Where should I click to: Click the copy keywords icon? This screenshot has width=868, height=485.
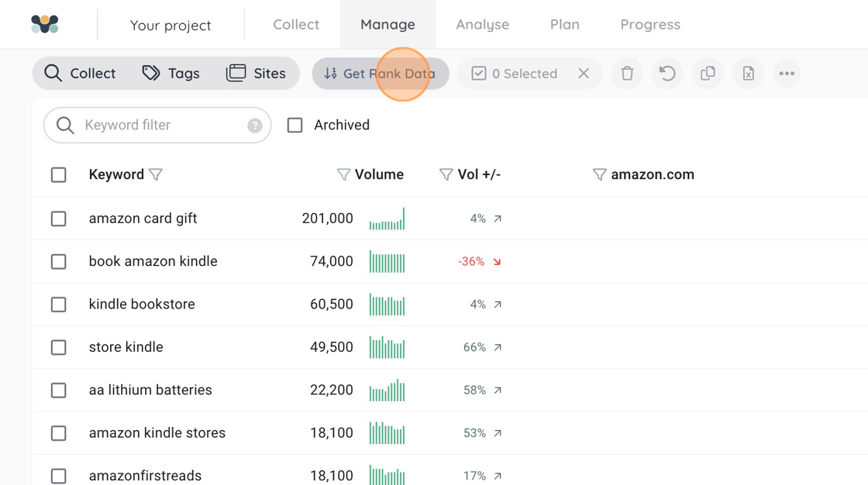(708, 73)
